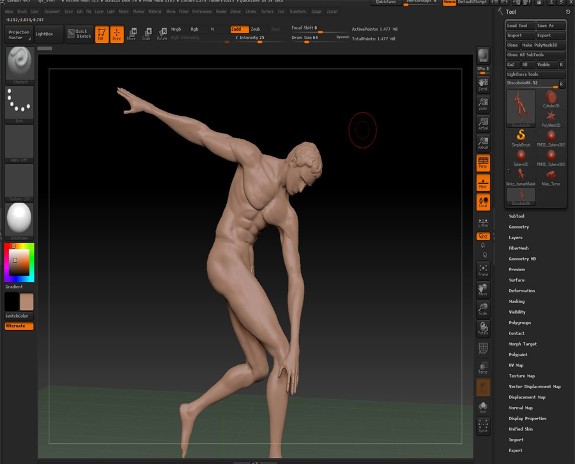Open the empty alpha slot
Viewport: 575px width, 464px height.
click(19, 143)
